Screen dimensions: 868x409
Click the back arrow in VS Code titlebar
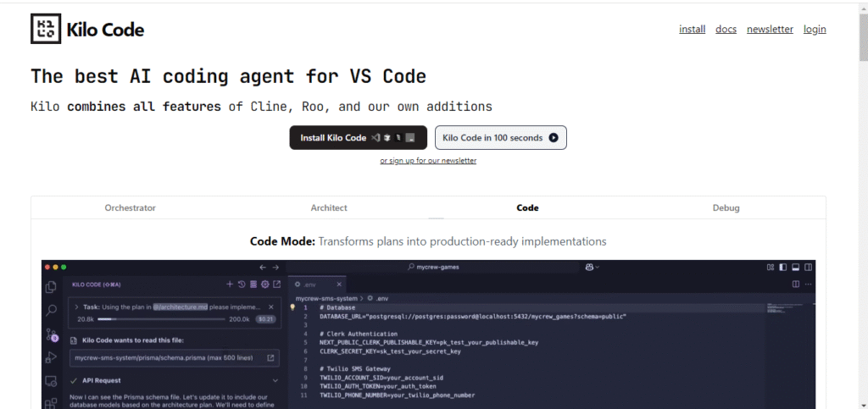(x=263, y=267)
